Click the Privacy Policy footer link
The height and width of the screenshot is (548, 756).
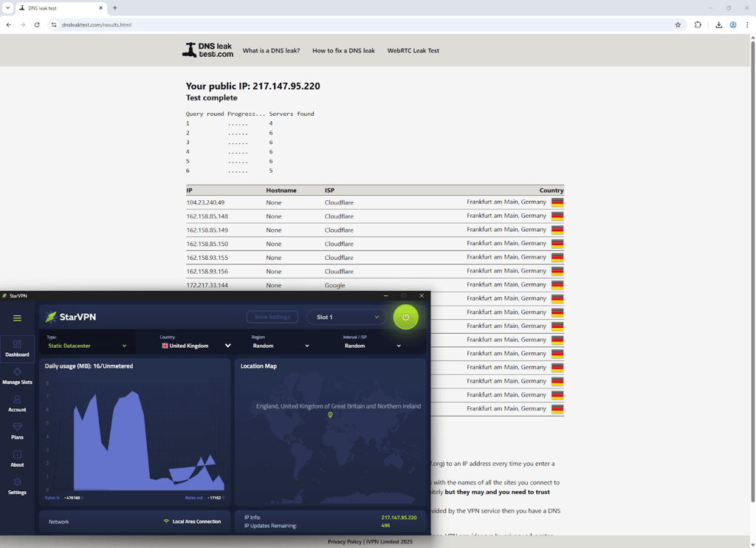pyautogui.click(x=345, y=542)
